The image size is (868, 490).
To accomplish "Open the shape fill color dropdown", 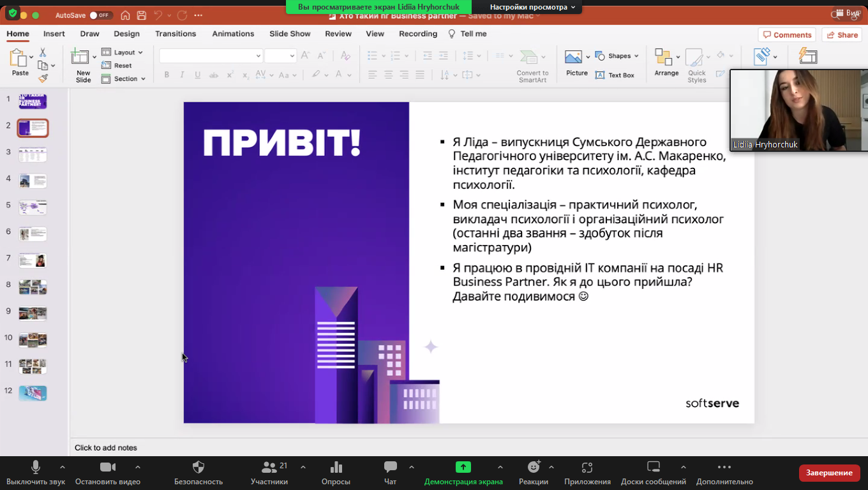I will click(x=731, y=55).
